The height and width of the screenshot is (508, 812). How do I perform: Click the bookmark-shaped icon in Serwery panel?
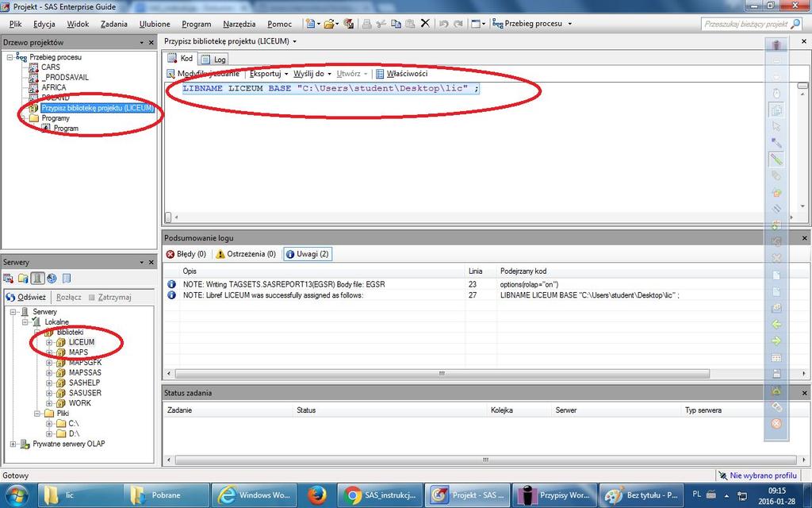click(67, 279)
